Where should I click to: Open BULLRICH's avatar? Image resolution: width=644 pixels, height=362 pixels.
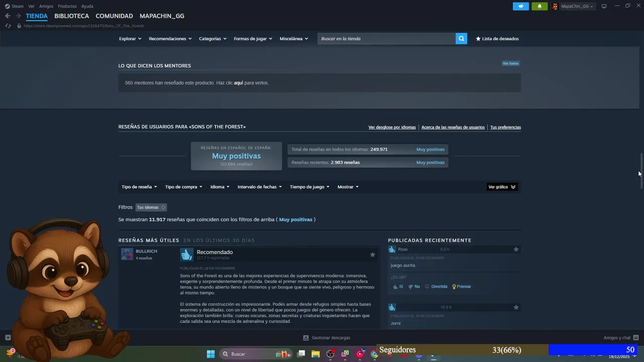click(x=127, y=254)
